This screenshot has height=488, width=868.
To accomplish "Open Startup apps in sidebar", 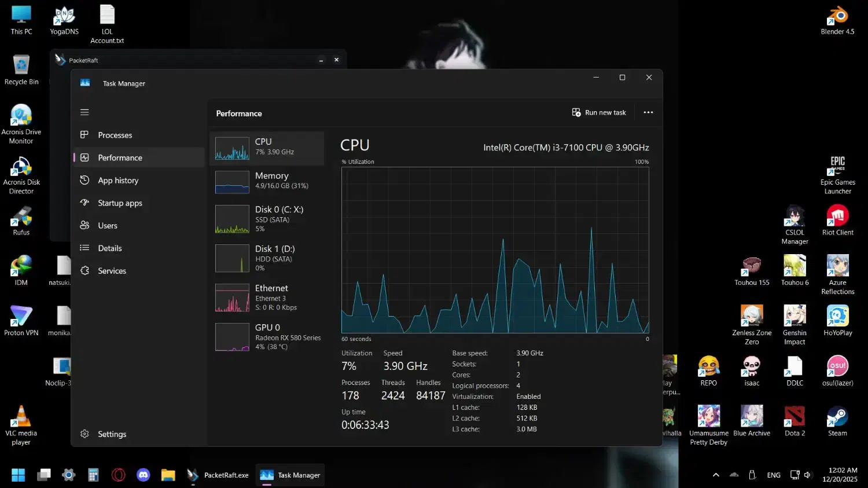I will tap(120, 203).
